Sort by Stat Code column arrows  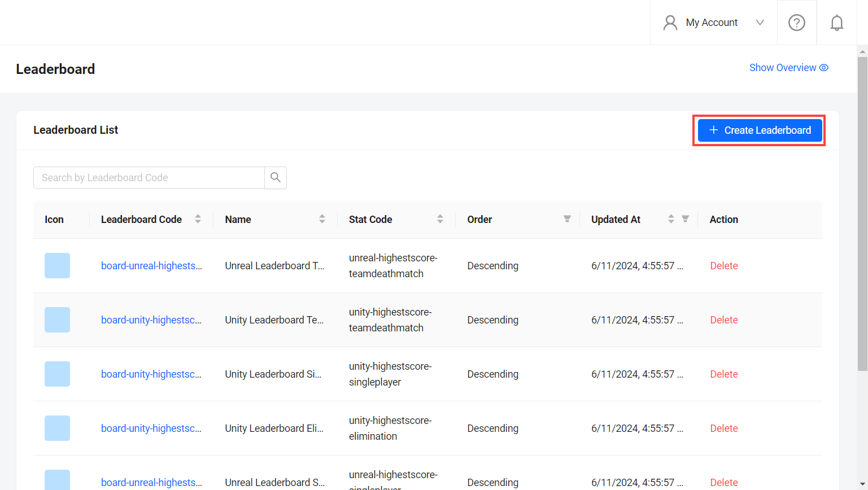pyautogui.click(x=440, y=219)
